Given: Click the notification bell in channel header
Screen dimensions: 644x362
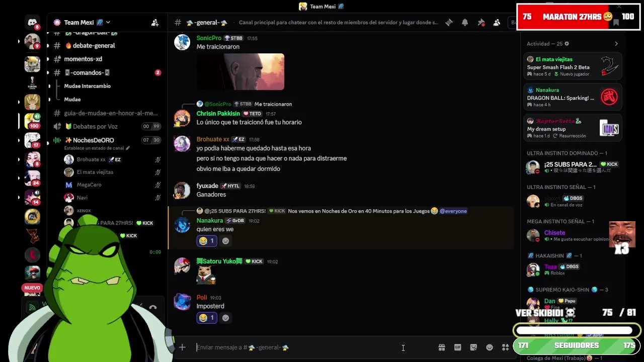Looking at the screenshot, I should 465,23.
